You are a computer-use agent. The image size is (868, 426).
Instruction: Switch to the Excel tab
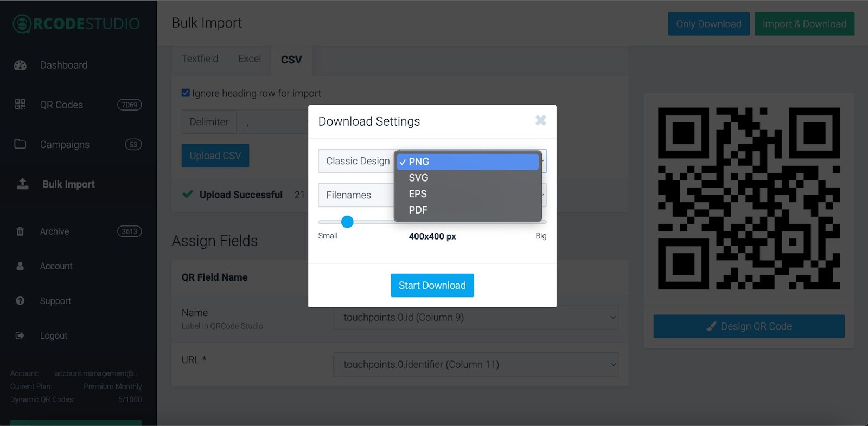(x=250, y=59)
